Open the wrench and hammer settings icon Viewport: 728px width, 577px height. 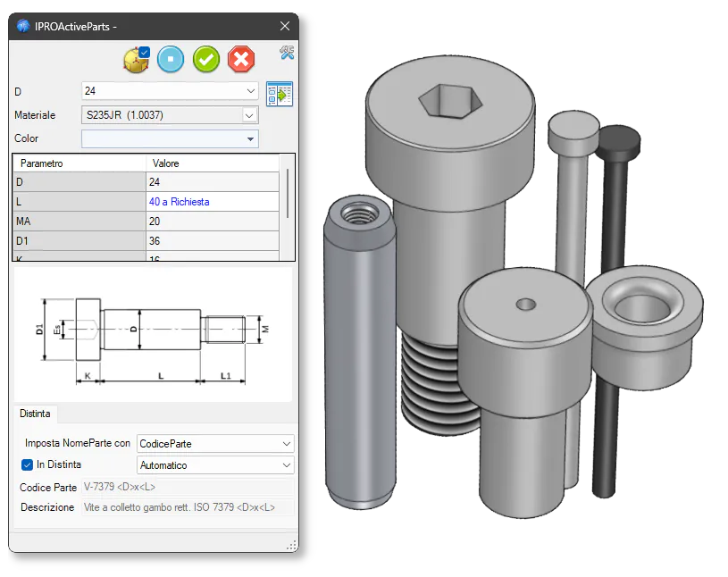(287, 53)
